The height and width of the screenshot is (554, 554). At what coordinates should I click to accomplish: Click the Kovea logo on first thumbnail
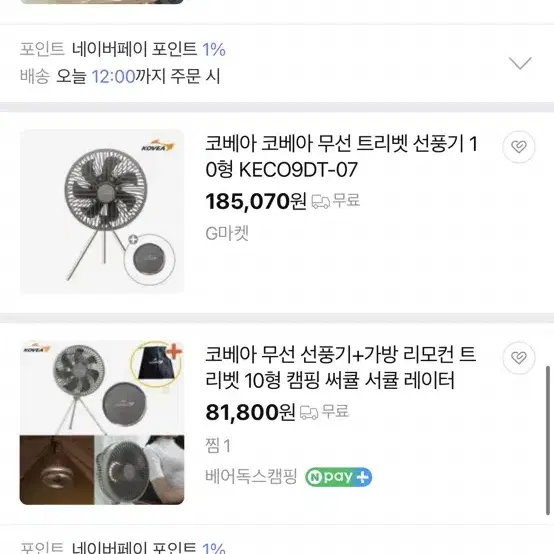pyautogui.click(x=158, y=146)
